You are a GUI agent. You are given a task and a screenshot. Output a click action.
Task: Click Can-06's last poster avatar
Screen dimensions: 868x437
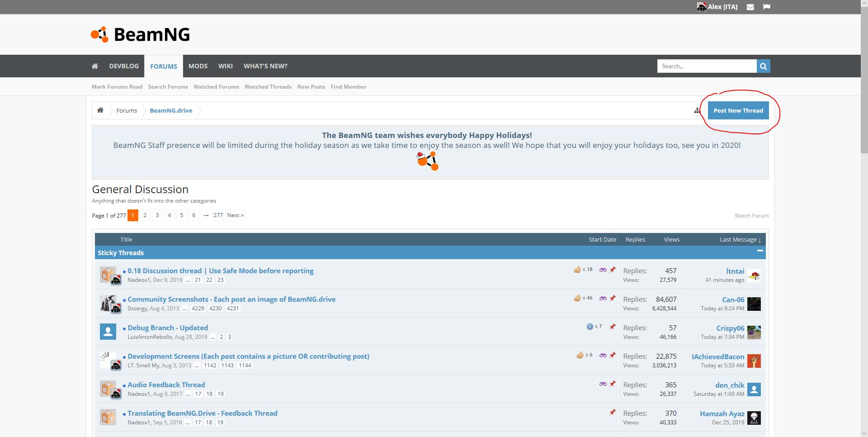click(754, 304)
